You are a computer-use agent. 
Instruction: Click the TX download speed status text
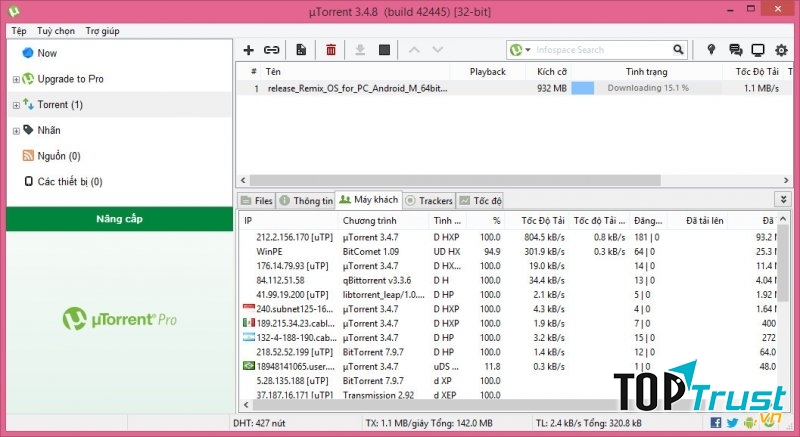pyautogui.click(x=429, y=423)
